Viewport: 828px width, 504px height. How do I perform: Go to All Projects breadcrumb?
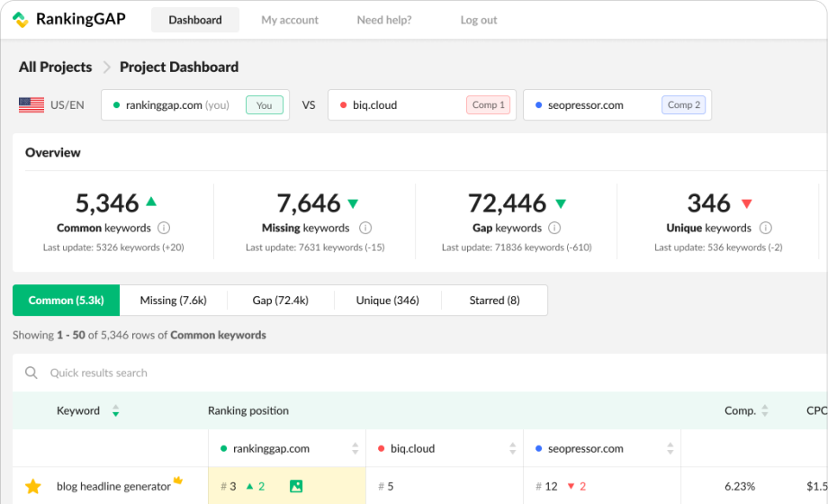coord(56,67)
